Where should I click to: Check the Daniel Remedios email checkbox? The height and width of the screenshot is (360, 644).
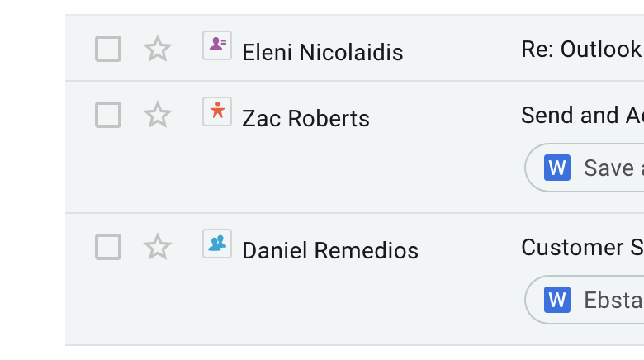(108, 247)
